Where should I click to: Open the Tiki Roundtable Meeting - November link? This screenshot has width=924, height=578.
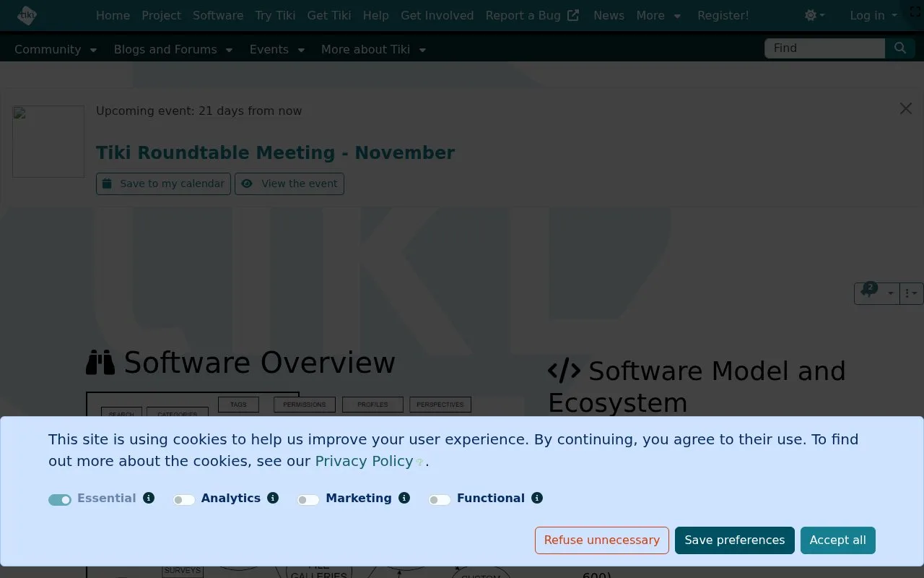pyautogui.click(x=275, y=152)
